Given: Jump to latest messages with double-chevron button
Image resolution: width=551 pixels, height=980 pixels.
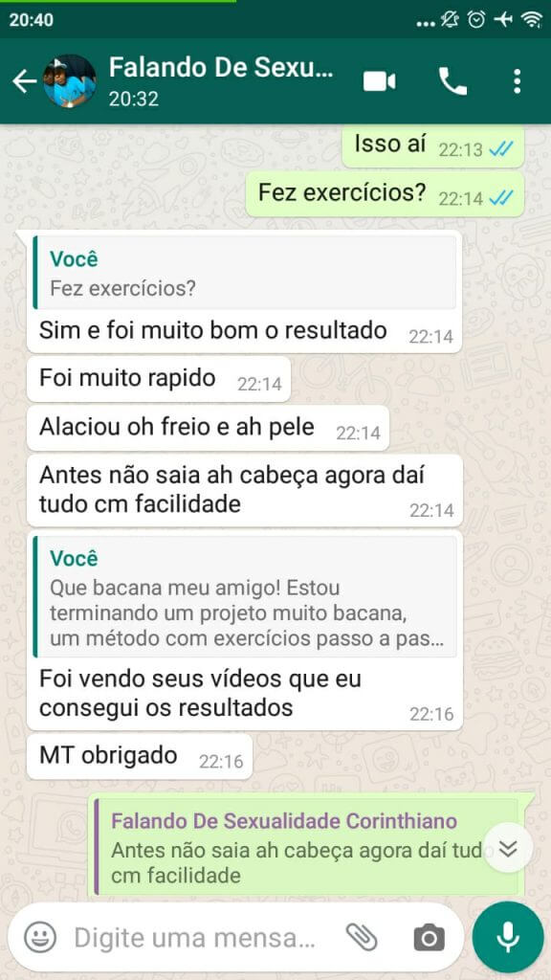Looking at the screenshot, I should pyautogui.click(x=509, y=848).
